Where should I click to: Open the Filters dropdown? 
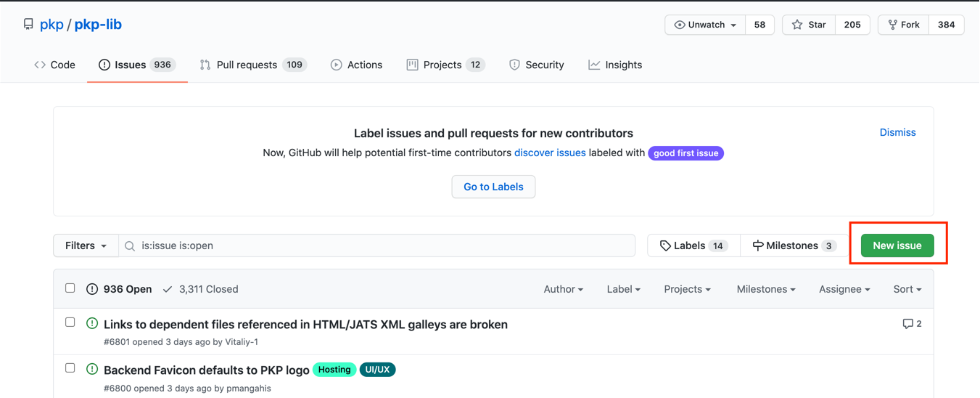[x=86, y=245]
